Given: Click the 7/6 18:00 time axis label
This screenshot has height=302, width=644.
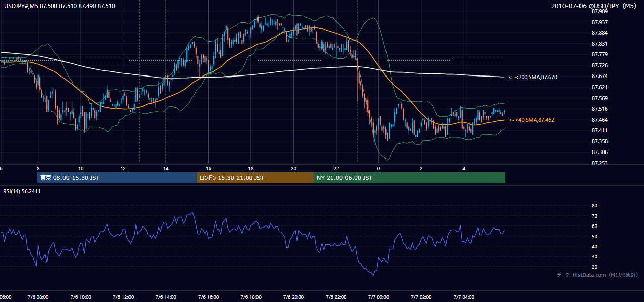Looking at the screenshot, I should 251,297.
